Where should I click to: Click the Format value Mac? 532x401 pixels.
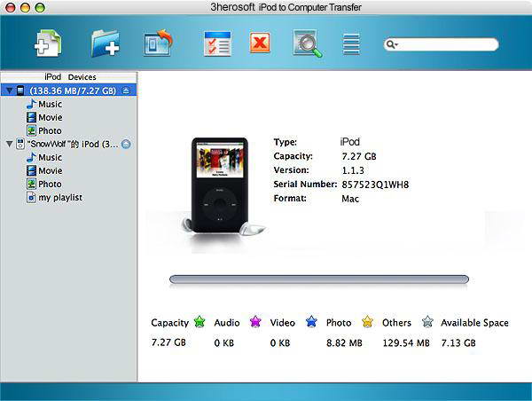pyautogui.click(x=350, y=199)
